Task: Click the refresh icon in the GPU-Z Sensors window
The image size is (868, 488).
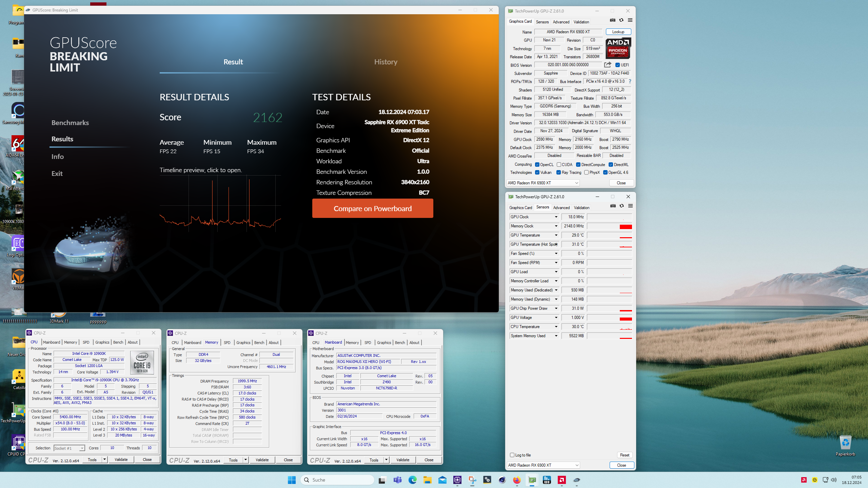Action: pos(622,206)
